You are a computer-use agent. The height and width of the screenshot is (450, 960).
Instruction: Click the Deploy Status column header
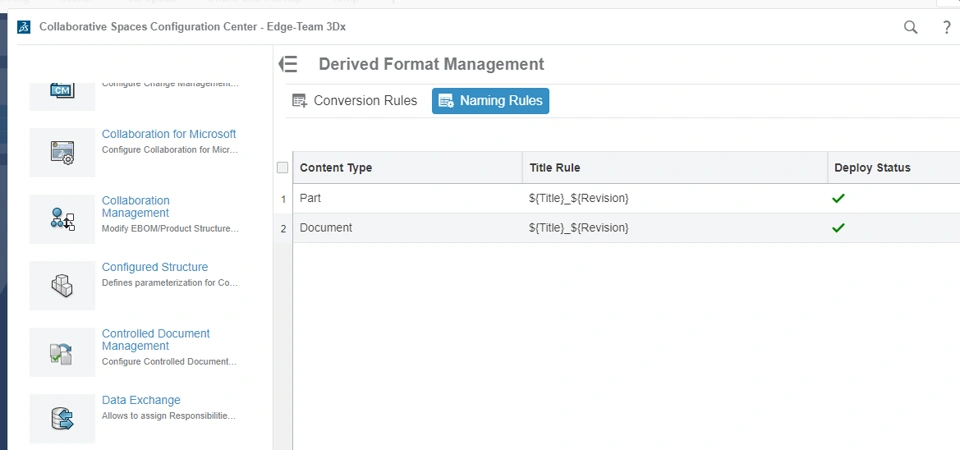click(x=872, y=168)
